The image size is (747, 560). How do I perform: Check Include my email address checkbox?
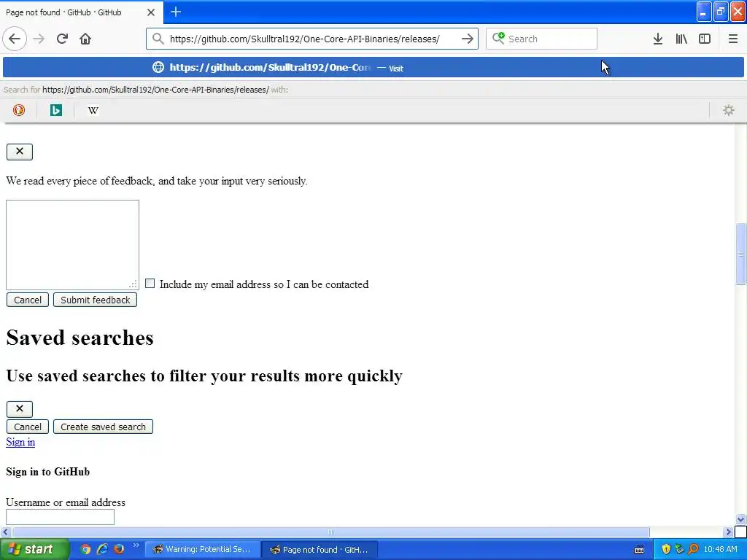[150, 284]
